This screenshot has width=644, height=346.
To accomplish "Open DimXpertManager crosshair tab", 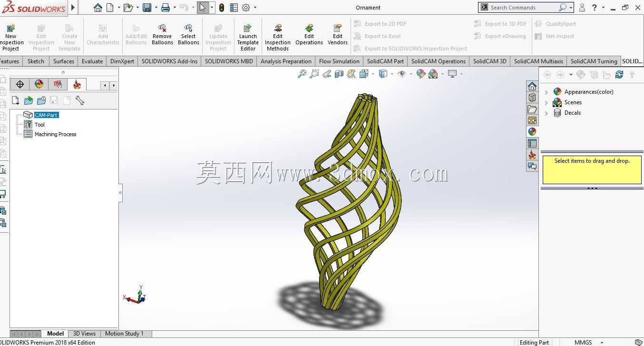I will pos(20,84).
